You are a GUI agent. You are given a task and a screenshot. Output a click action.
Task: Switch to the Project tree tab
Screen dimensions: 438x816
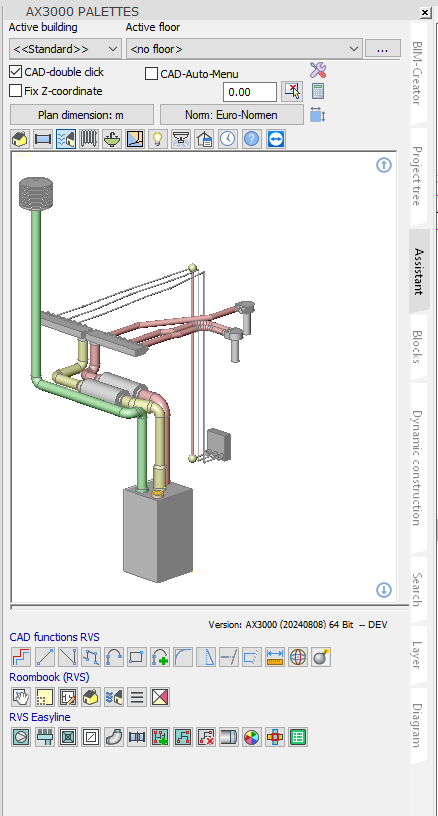coord(417,176)
